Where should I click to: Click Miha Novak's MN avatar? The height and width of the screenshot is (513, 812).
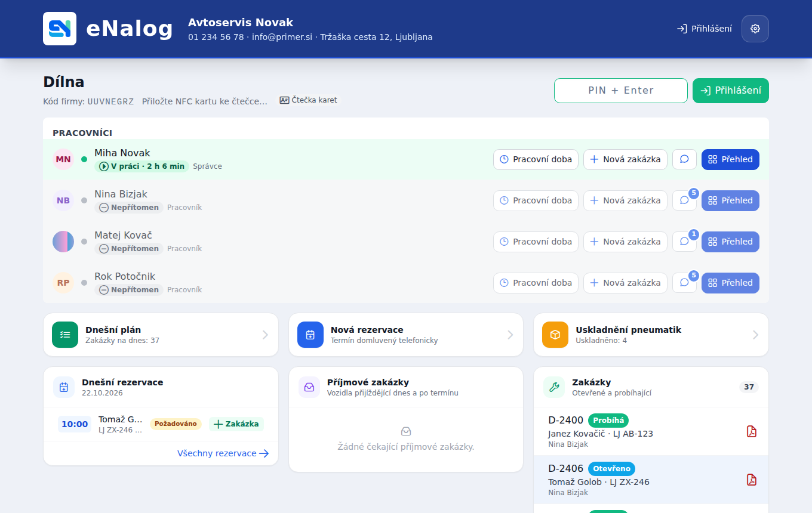[x=63, y=159]
